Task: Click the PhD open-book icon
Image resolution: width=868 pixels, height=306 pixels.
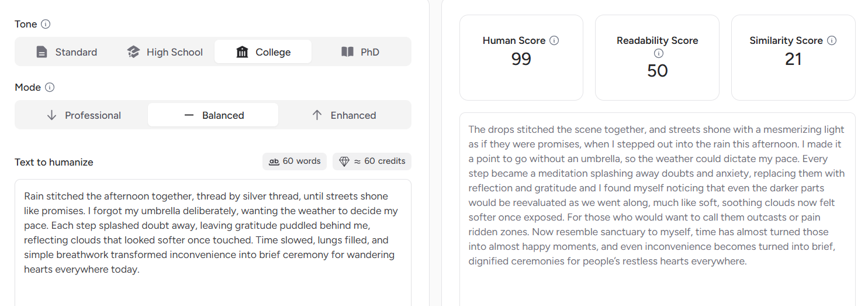Action: pyautogui.click(x=347, y=52)
